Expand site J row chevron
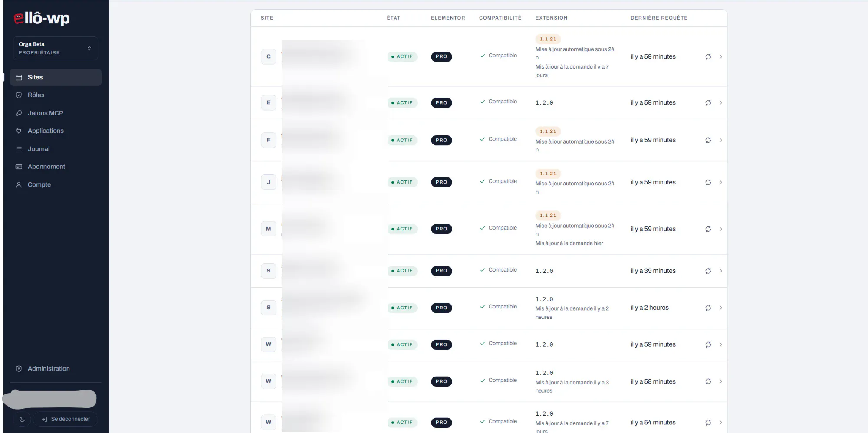Viewport: 868px width, 433px height. (x=720, y=182)
